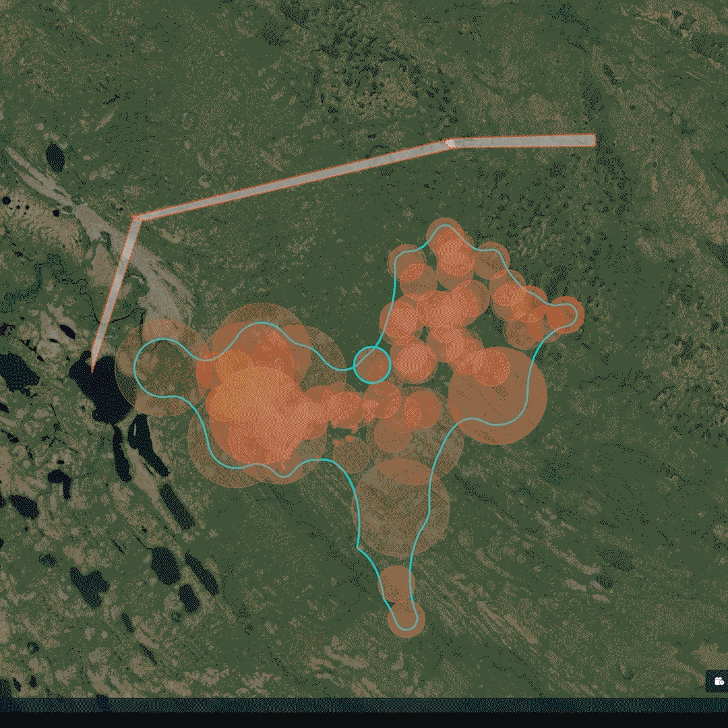
Task: Open the calendar clock date picker icon
Action: tap(719, 681)
